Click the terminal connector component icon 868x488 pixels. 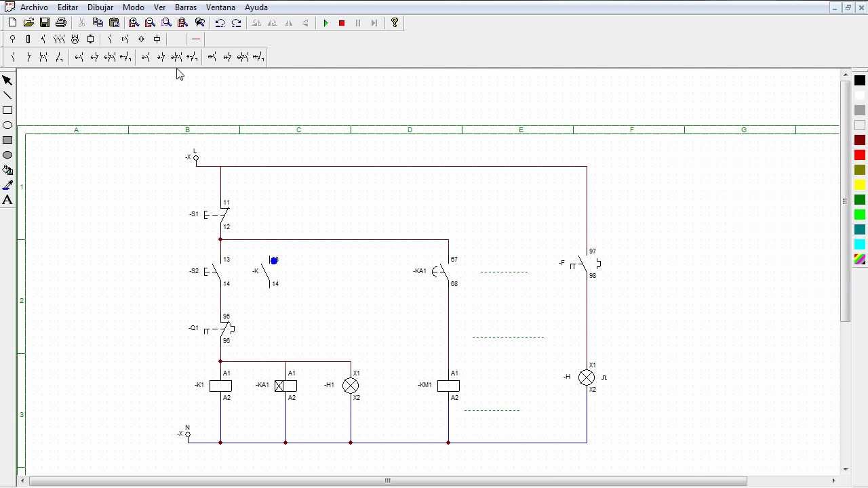click(x=12, y=39)
